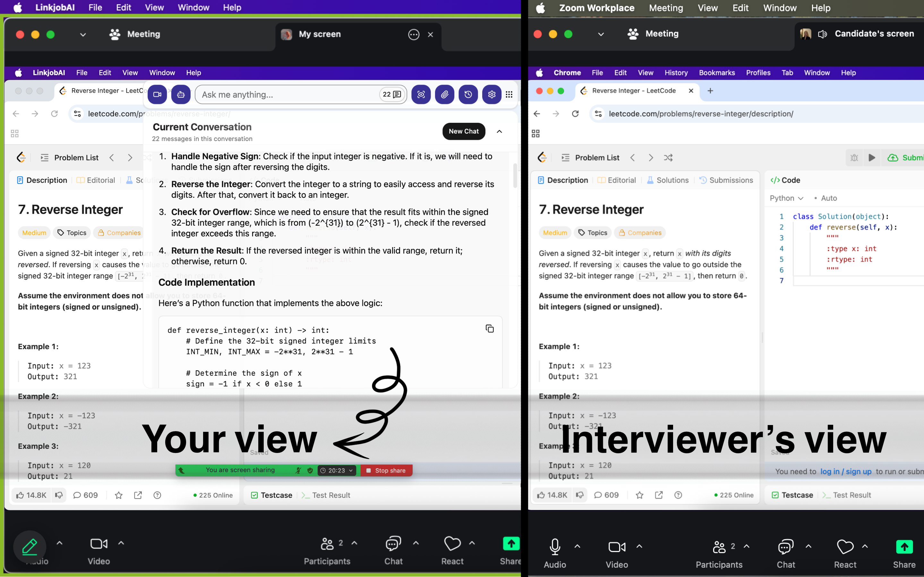This screenshot has height=577, width=924.
Task: Click the Ask me anything input field
Action: 287,94
